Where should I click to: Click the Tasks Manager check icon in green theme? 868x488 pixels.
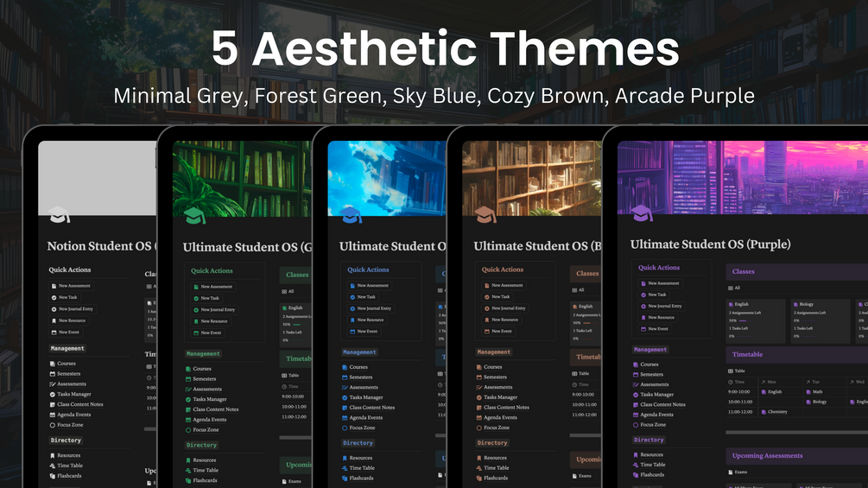(x=188, y=399)
